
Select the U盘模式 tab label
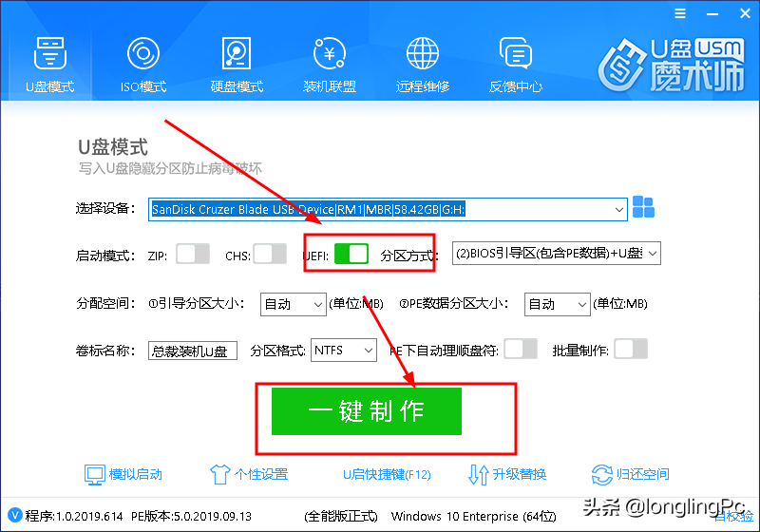(x=50, y=86)
